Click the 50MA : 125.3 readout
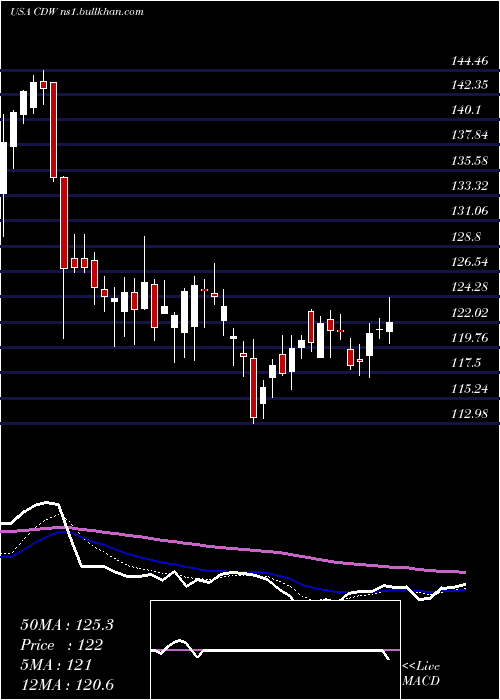500x700 pixels. (67, 625)
